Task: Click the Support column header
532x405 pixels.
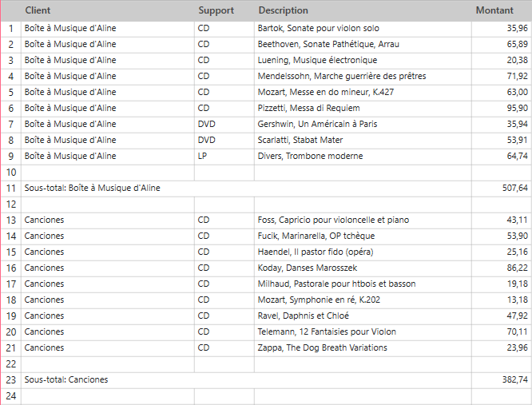Action: 216,10
